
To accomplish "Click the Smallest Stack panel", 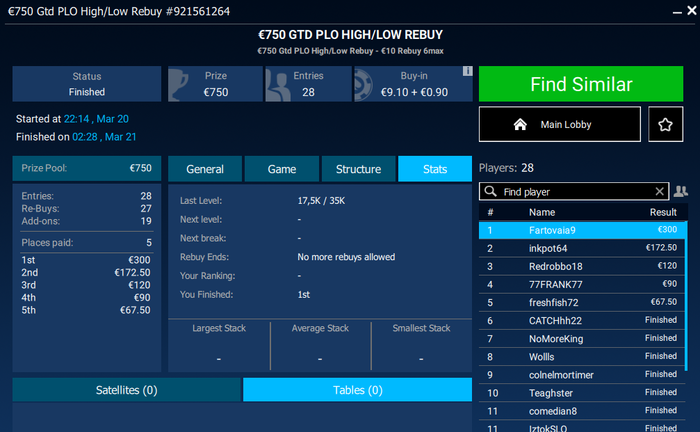I will 421,345.
